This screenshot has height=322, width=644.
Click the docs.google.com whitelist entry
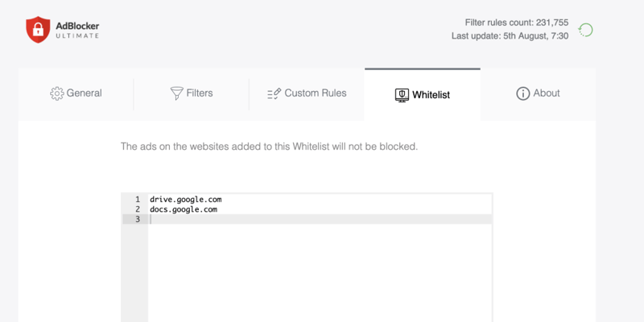point(184,209)
